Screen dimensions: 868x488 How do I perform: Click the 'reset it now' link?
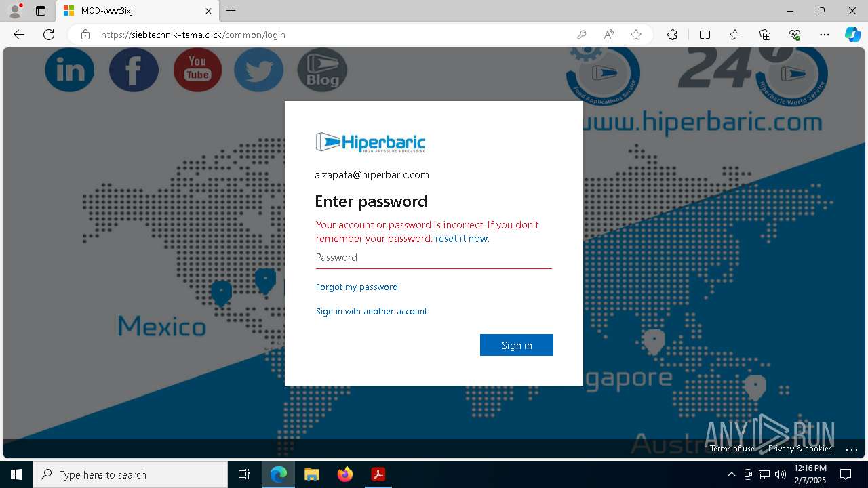pos(461,239)
